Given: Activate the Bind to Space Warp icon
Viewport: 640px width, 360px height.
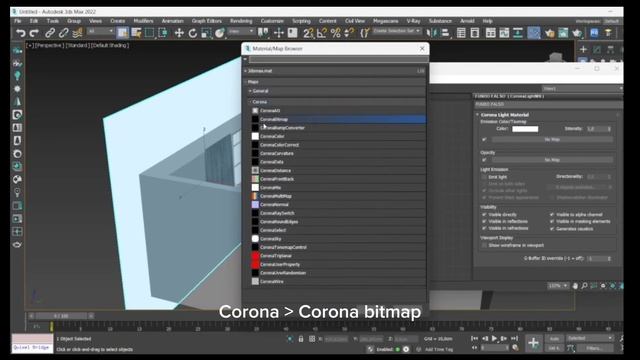Looking at the screenshot, I should pos(77,33).
